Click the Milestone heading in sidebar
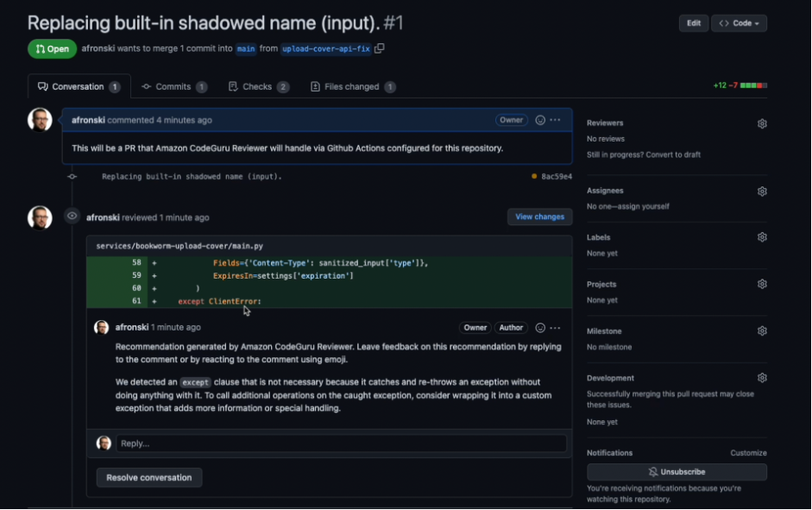Viewport: 812px width, 510px height. [604, 331]
